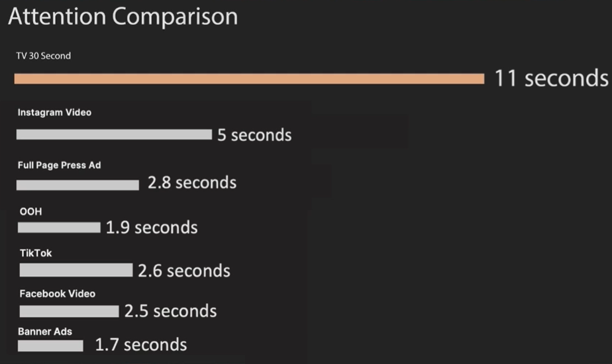Select the Instagram Video label
This screenshot has height=364, width=612.
pos(54,113)
